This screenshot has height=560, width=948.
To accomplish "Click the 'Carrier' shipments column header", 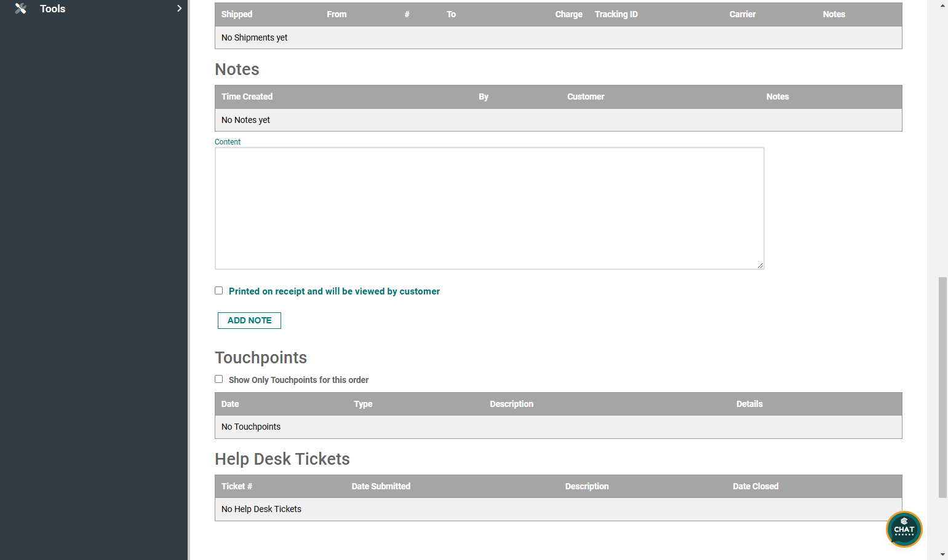I will coord(743,14).
